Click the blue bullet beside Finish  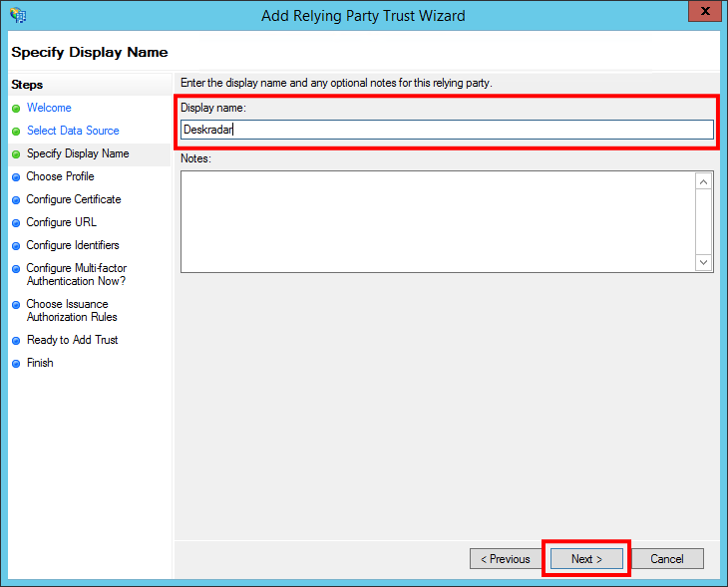coord(16,364)
